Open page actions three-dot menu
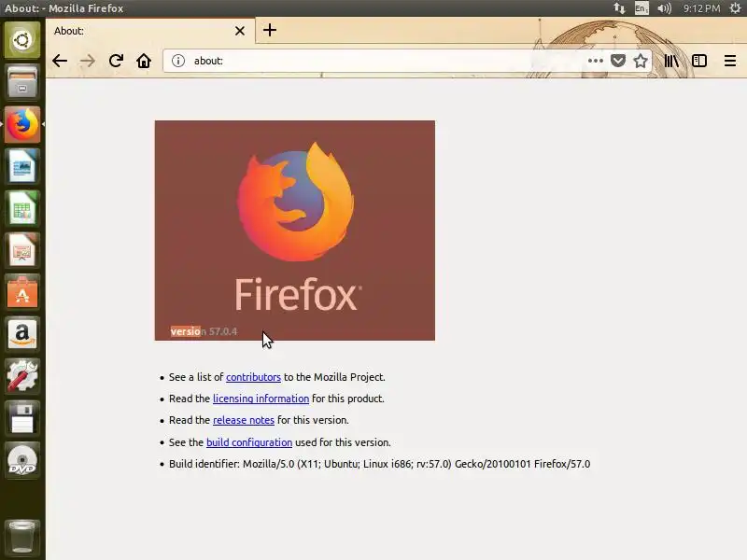 tap(595, 61)
